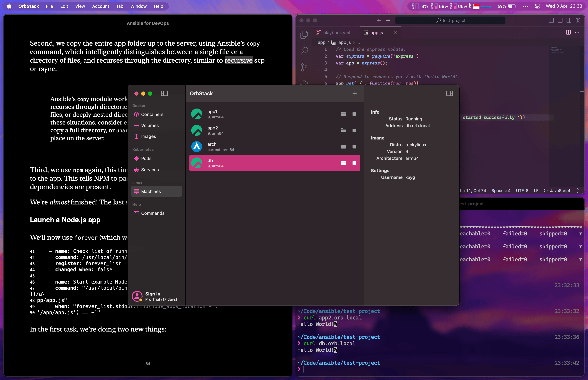The width and height of the screenshot is (588, 380).
Task: Select Volumes in the Docker sidebar
Action: (150, 125)
